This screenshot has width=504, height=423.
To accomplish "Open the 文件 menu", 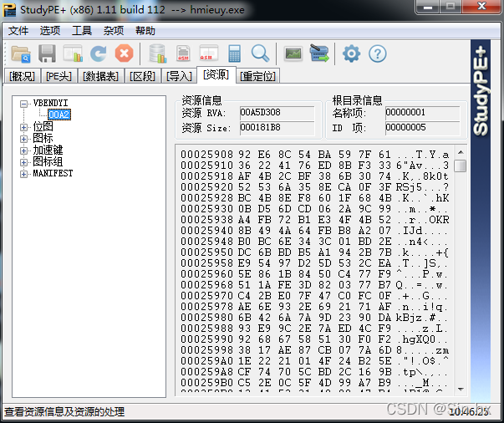I will (18, 31).
